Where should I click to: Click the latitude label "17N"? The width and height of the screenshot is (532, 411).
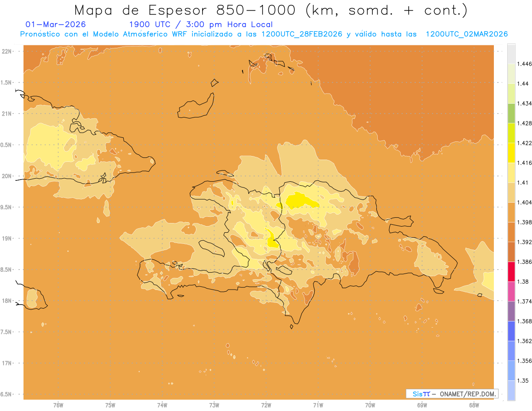point(8,363)
